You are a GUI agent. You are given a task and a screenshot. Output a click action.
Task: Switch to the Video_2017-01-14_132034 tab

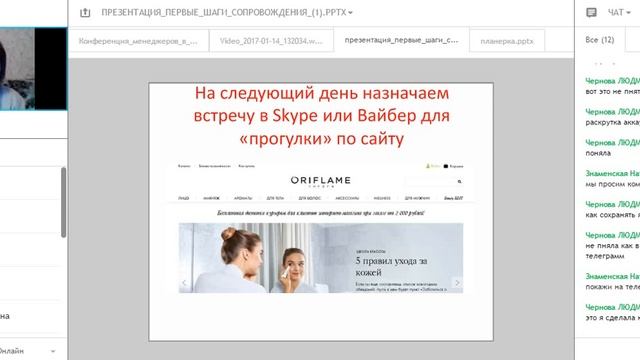click(x=271, y=41)
